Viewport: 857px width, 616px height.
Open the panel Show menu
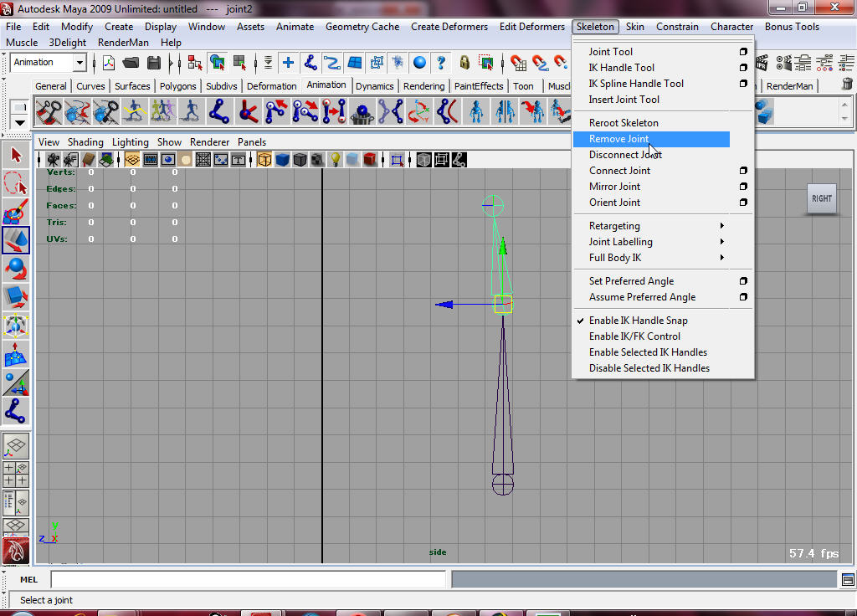(169, 142)
